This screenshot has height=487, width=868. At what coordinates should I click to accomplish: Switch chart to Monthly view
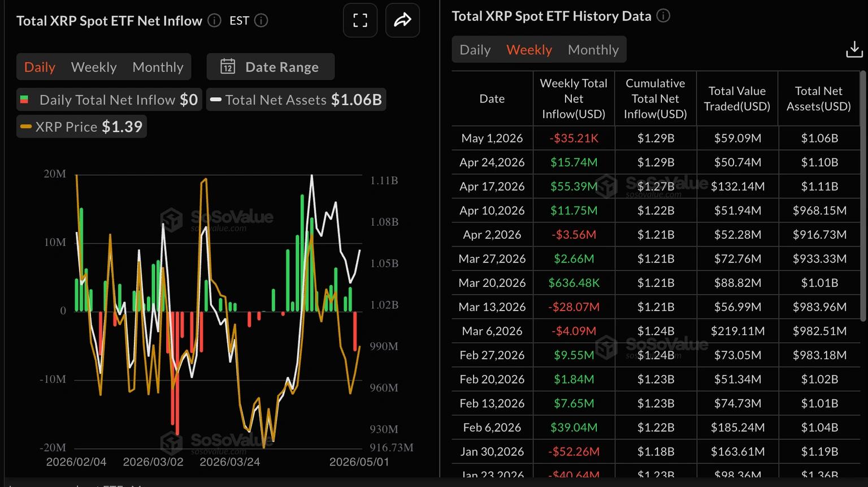[x=158, y=67]
